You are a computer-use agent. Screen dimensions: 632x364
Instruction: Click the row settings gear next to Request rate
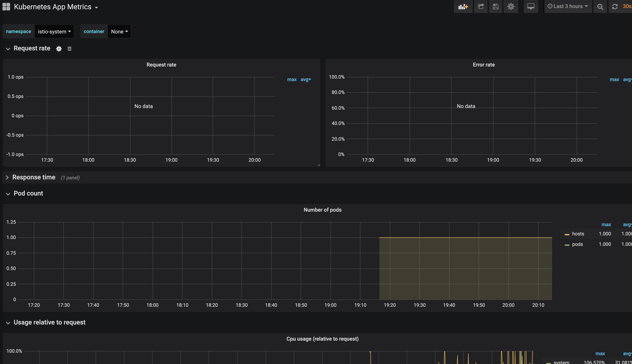tap(59, 49)
